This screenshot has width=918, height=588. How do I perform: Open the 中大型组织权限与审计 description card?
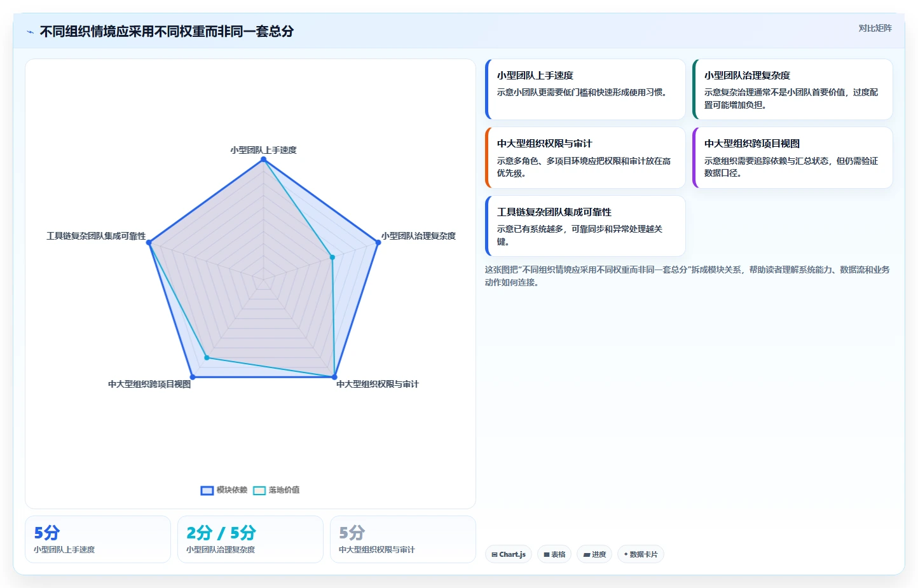pos(585,158)
